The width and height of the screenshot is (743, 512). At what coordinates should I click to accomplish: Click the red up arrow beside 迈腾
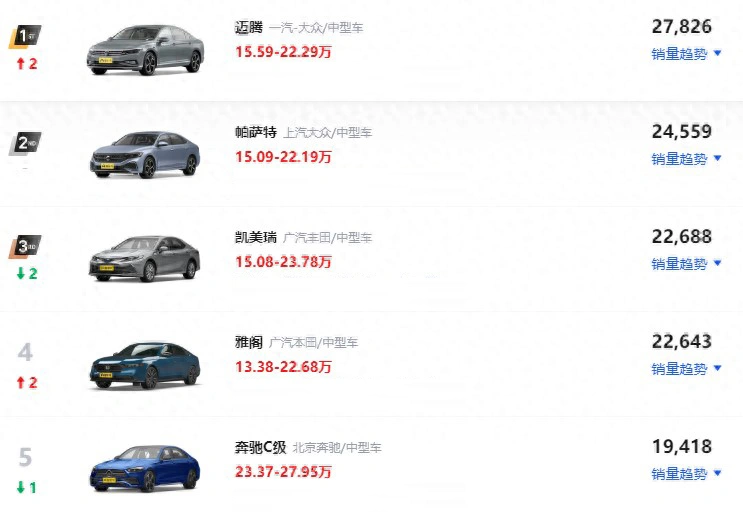click(x=20, y=63)
